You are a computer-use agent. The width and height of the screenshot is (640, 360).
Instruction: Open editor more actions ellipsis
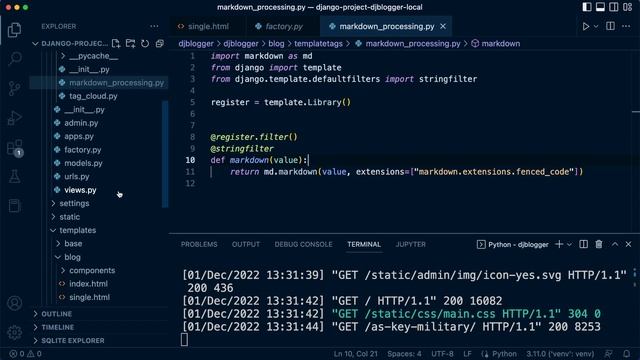pos(626,26)
